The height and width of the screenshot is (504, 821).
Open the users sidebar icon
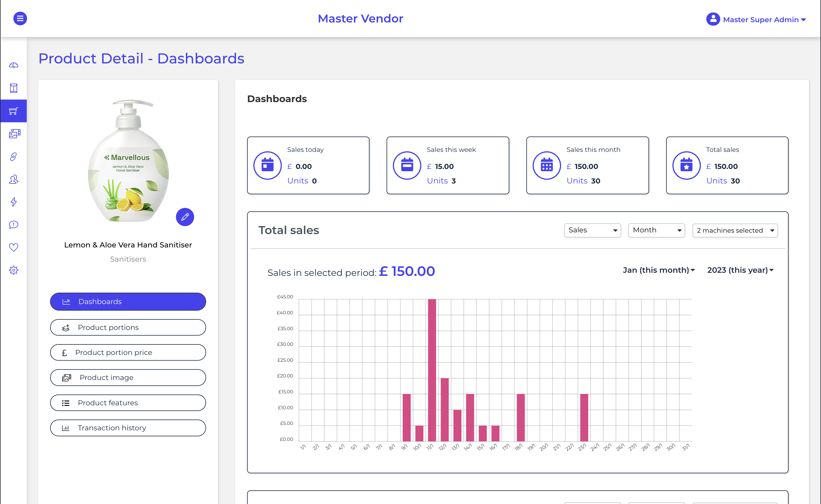click(14, 179)
